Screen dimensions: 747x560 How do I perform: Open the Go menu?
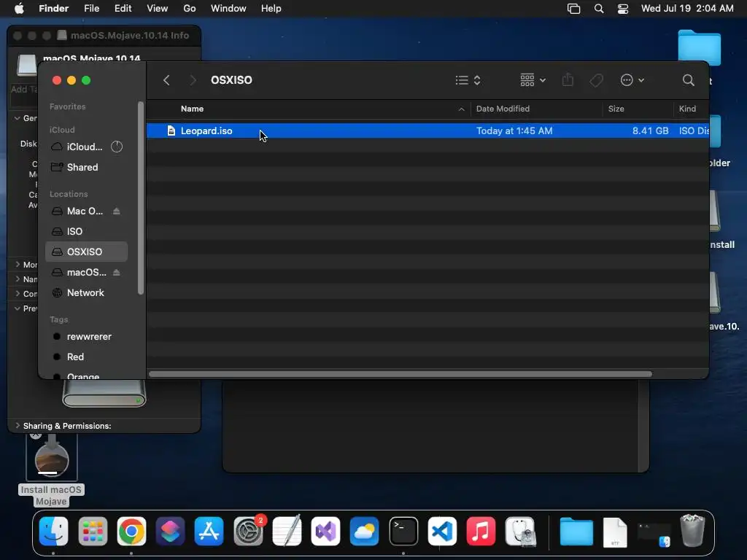(190, 9)
